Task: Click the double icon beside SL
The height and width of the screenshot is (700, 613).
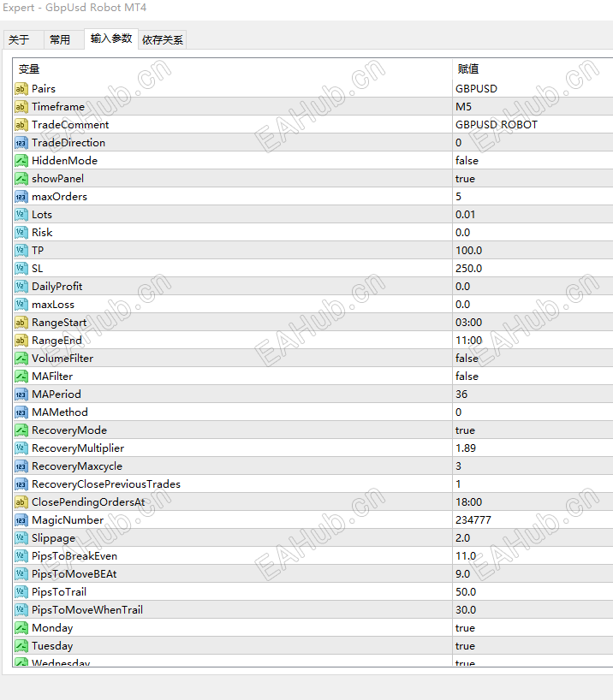Action: tap(21, 269)
